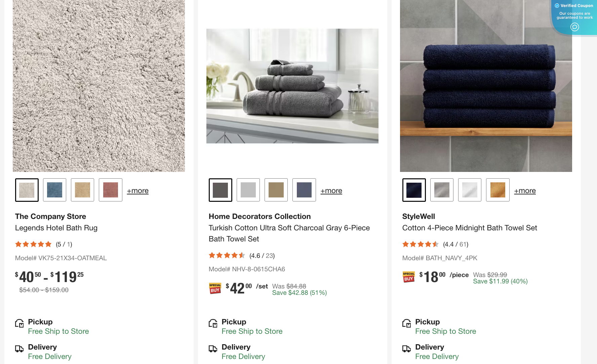Click the charcoal gray towel set product image
The image size is (597, 364).
coord(292,86)
